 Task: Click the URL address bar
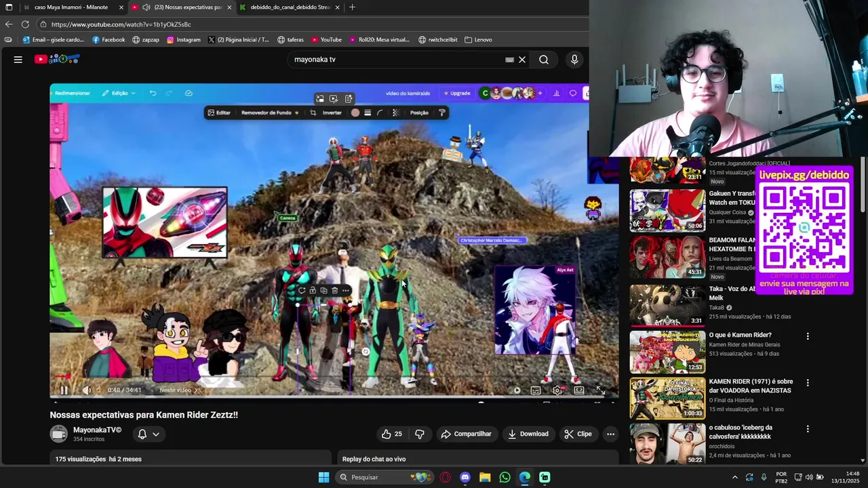click(312, 24)
